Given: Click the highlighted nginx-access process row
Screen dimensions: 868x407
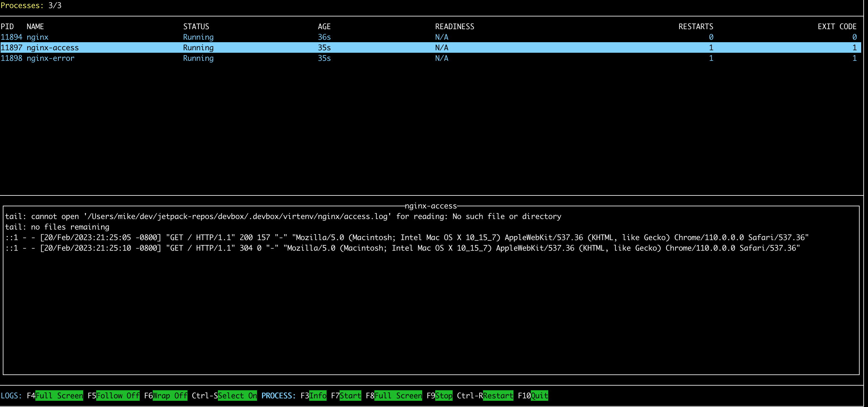Looking at the screenshot, I should click(x=52, y=48).
